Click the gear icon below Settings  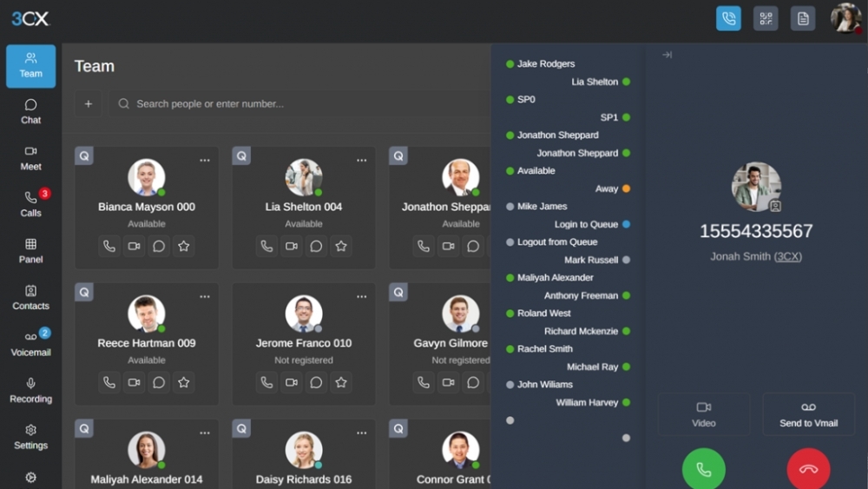pos(31,478)
